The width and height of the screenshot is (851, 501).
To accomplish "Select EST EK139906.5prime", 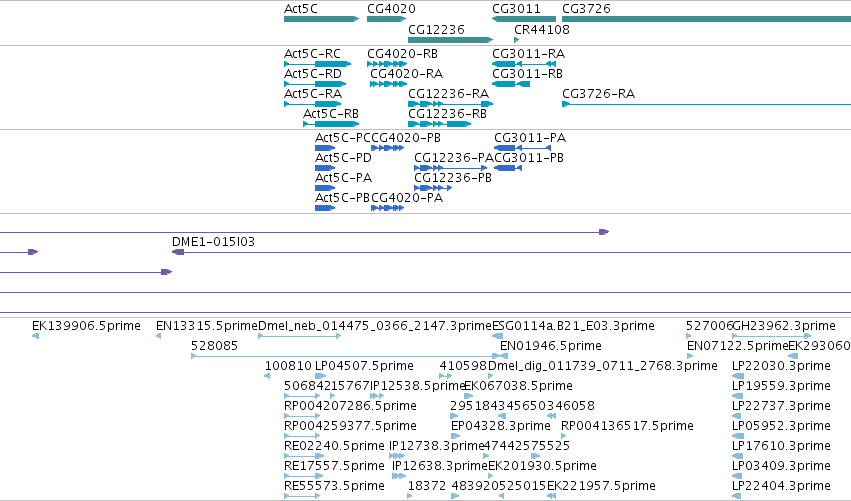I will [x=35, y=337].
